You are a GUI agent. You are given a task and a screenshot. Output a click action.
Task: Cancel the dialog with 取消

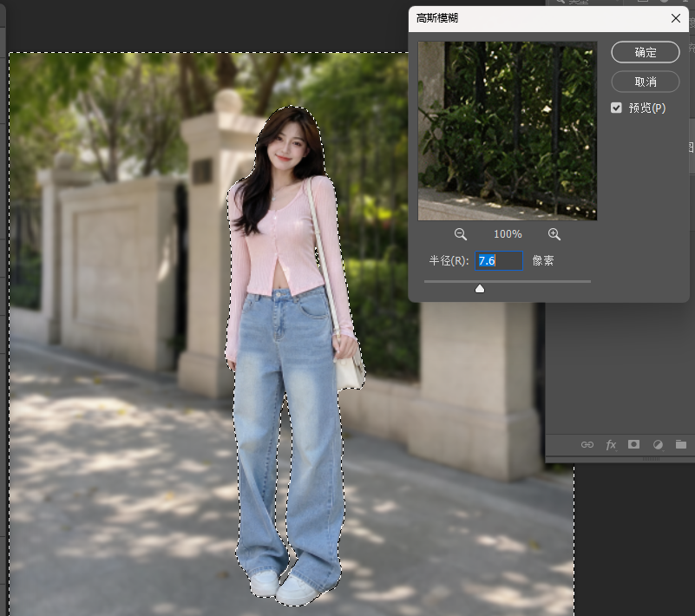tap(646, 82)
